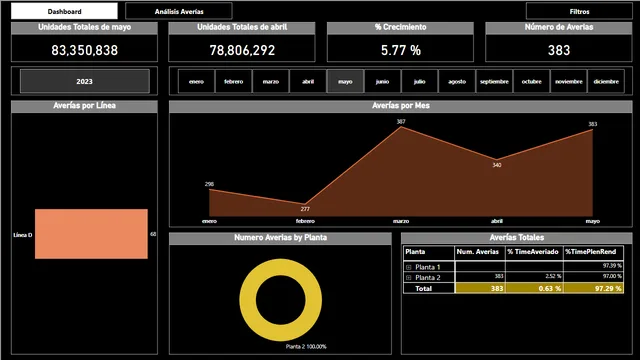Select septiembre month filter
Image resolution: width=640 pixels, height=360 pixels.
[494, 82]
